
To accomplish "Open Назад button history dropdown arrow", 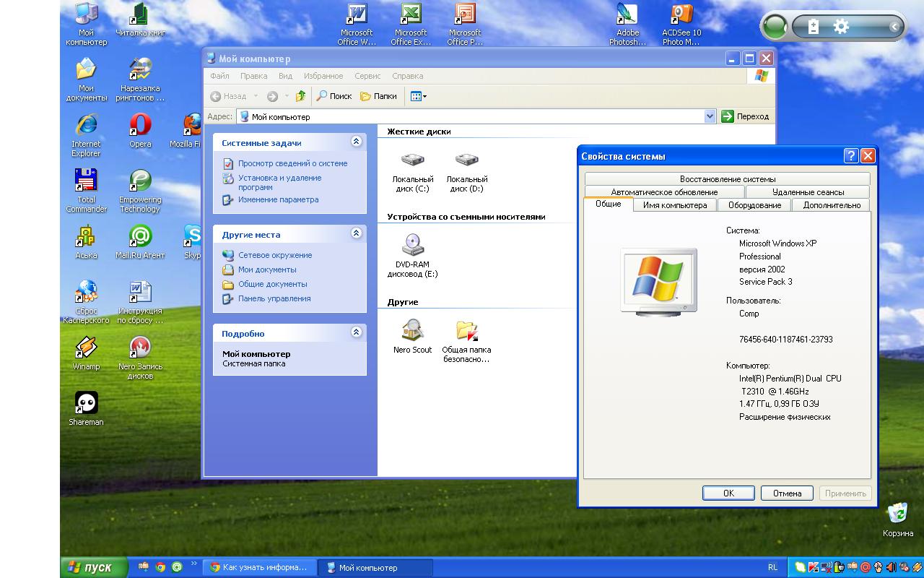I will click(x=256, y=96).
